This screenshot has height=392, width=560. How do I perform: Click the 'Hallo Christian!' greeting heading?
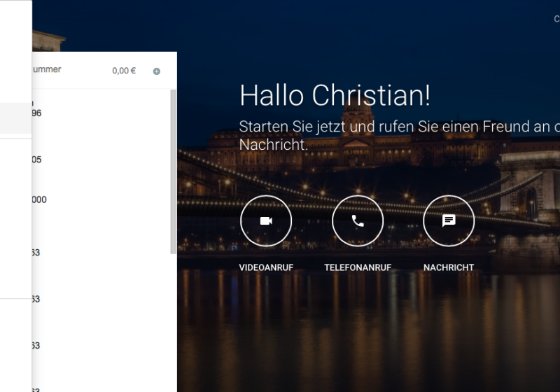[x=335, y=95]
